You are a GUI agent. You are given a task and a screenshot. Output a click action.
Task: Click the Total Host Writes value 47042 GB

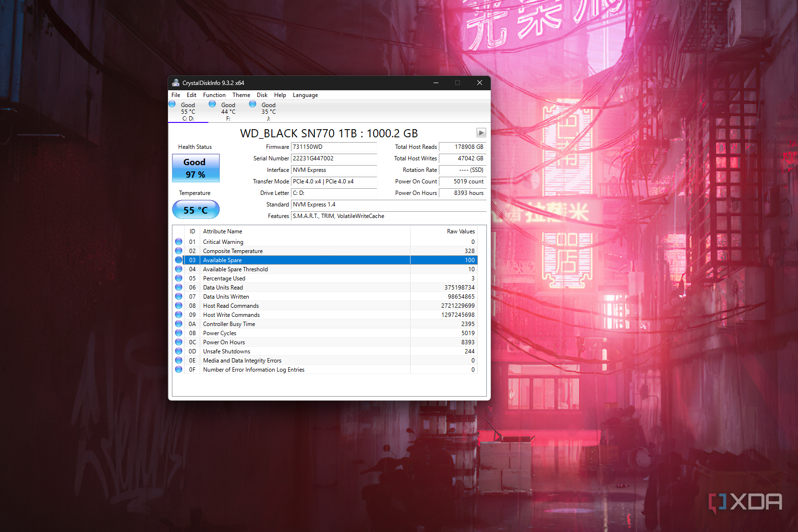[463, 158]
